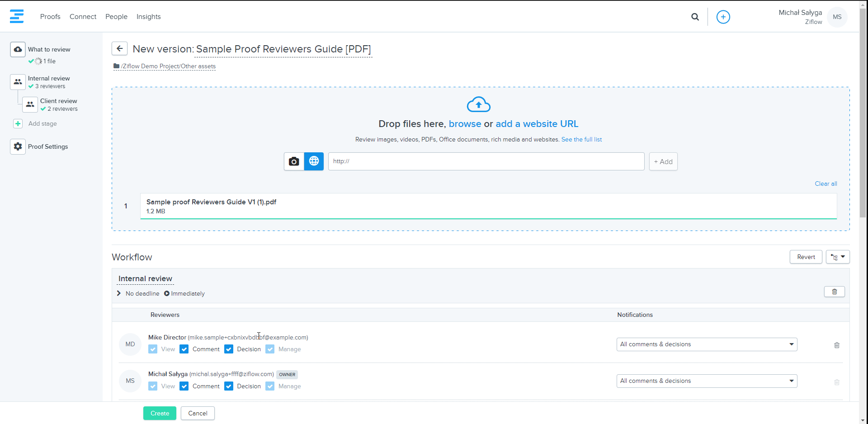
Task: Go to the Insights menu
Action: 148,17
